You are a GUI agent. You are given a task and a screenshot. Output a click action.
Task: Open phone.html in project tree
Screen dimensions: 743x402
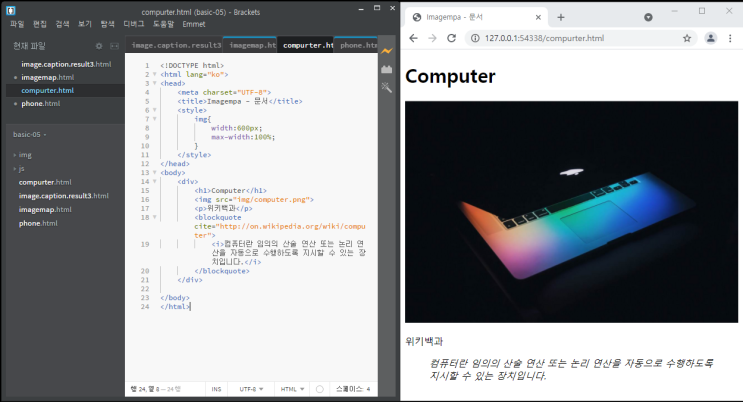click(38, 223)
